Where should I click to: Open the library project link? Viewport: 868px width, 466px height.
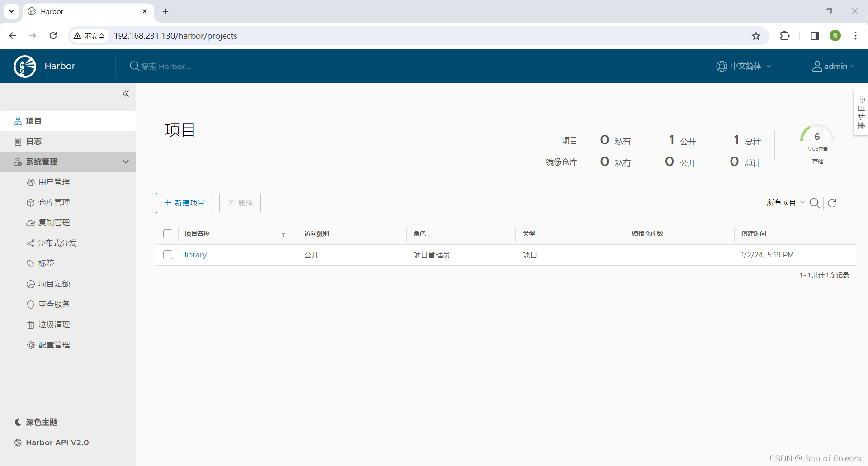[x=195, y=255]
